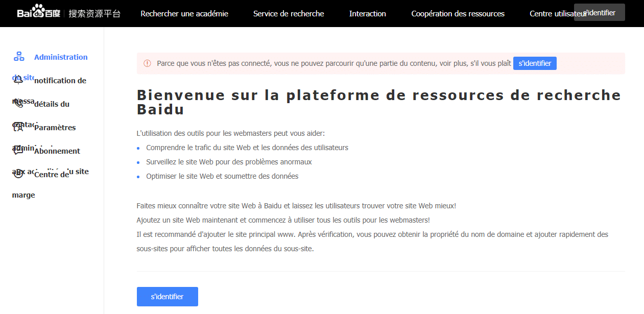Click the bullet Comprendre le trafic du site Web
This screenshot has width=644, height=314.
point(247,148)
